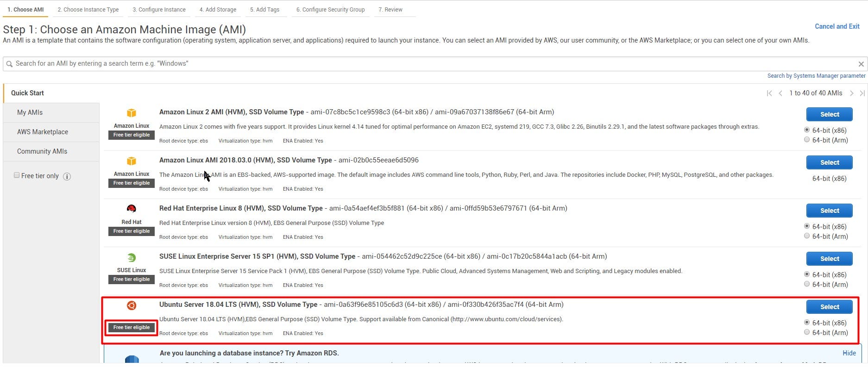The width and height of the screenshot is (868, 367).
Task: Hide the Amazon RDS suggestion banner
Action: click(x=849, y=353)
